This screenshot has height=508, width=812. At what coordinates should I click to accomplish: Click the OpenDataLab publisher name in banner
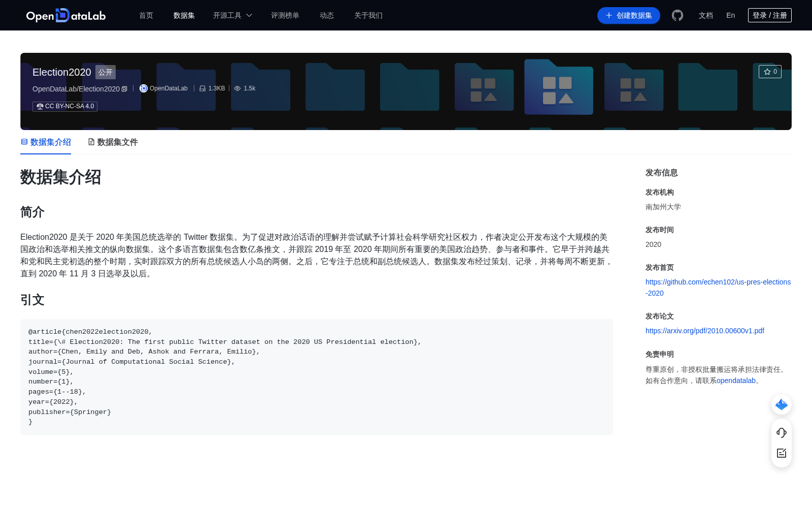168,88
